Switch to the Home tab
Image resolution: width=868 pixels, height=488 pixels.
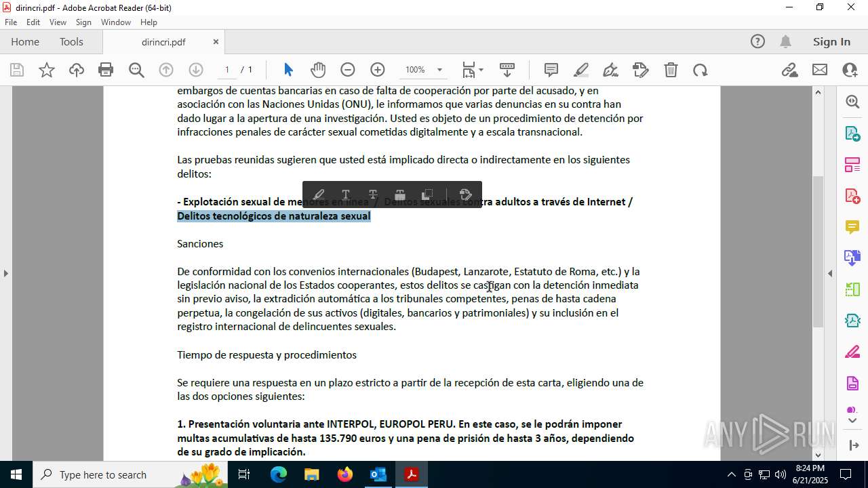click(x=25, y=41)
